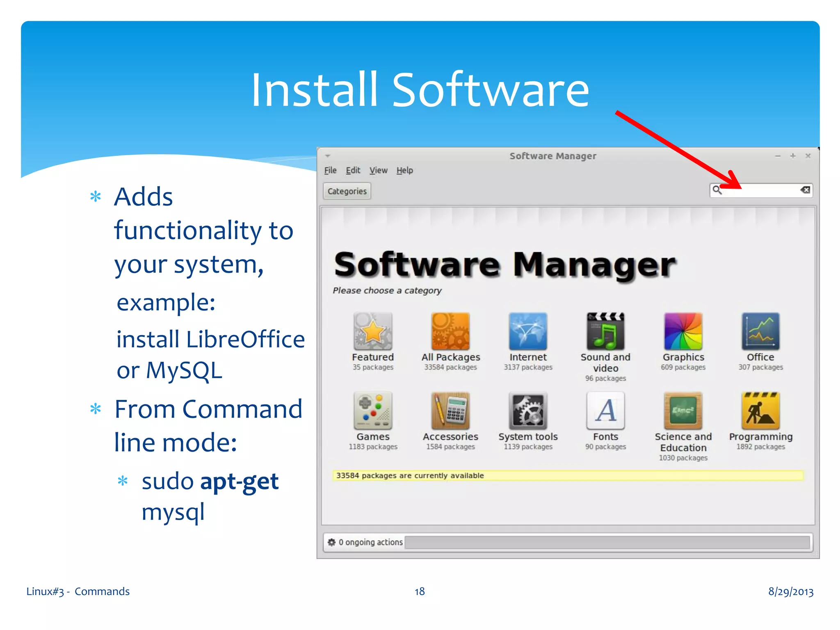
Task: Open the Graphics color wheel icon
Action: click(683, 331)
